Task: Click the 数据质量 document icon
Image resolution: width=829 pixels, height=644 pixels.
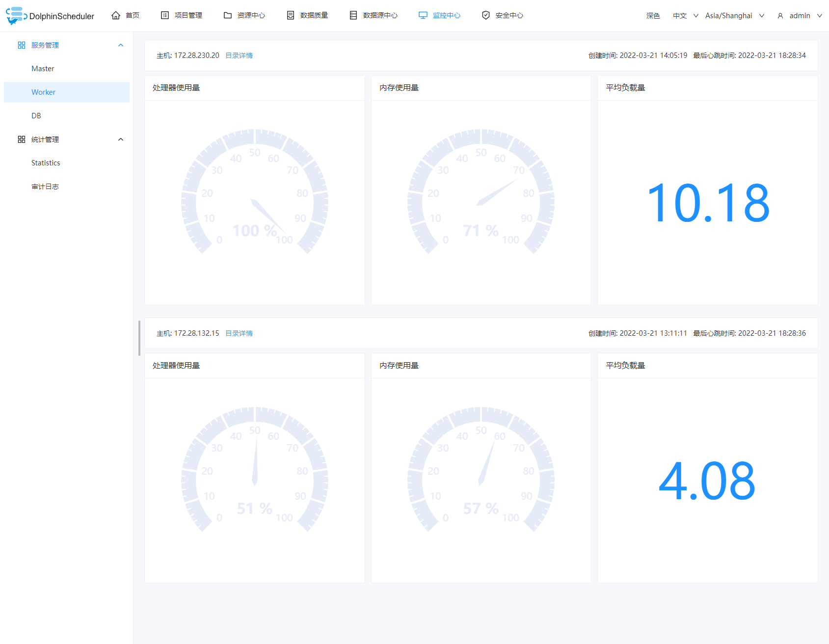Action: pos(291,15)
